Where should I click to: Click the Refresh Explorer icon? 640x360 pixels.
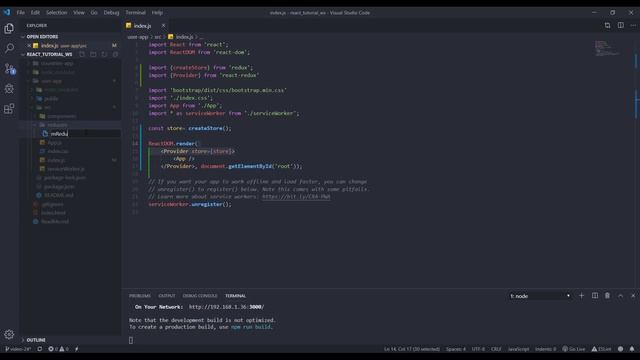[104, 54]
